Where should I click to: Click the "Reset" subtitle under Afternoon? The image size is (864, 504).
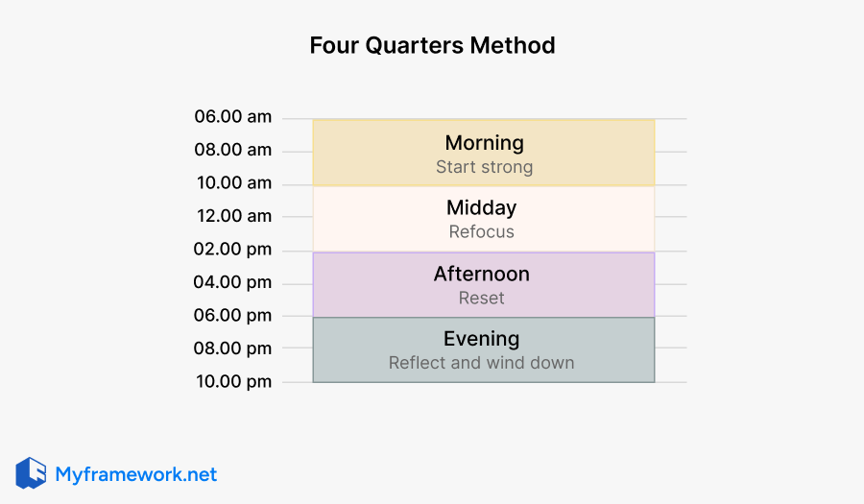(482, 299)
